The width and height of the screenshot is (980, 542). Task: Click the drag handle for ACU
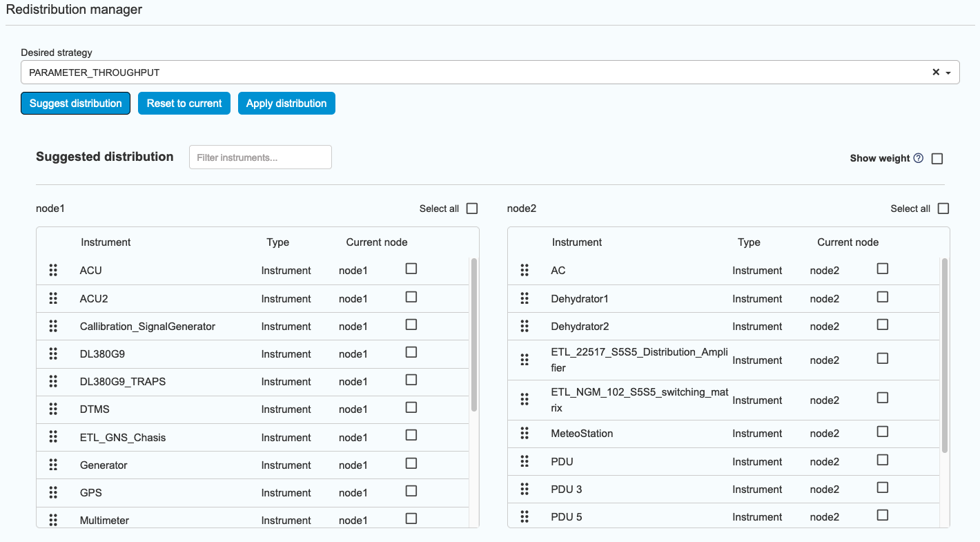[x=53, y=270]
